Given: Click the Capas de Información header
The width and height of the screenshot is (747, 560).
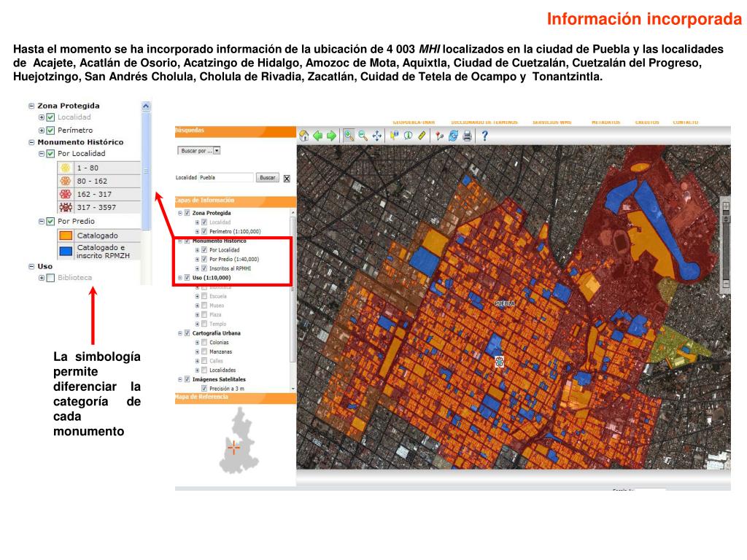Looking at the screenshot, I should click(x=236, y=201).
